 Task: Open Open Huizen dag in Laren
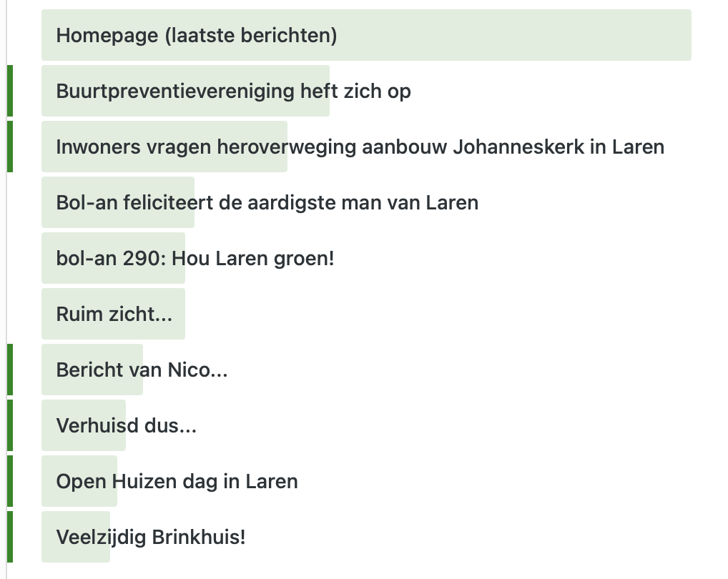(x=177, y=481)
